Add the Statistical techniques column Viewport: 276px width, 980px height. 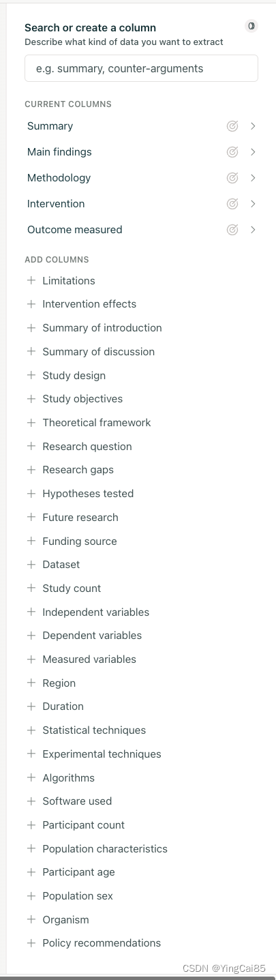pos(86,730)
